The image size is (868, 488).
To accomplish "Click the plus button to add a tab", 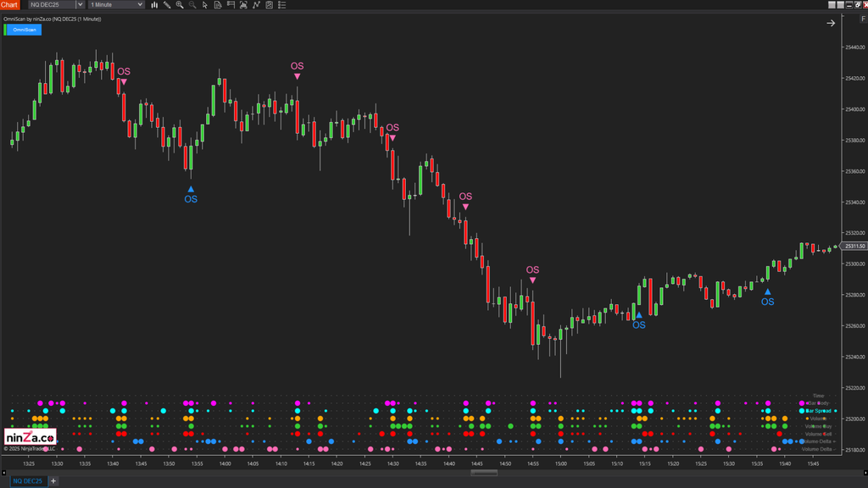I will [52, 480].
